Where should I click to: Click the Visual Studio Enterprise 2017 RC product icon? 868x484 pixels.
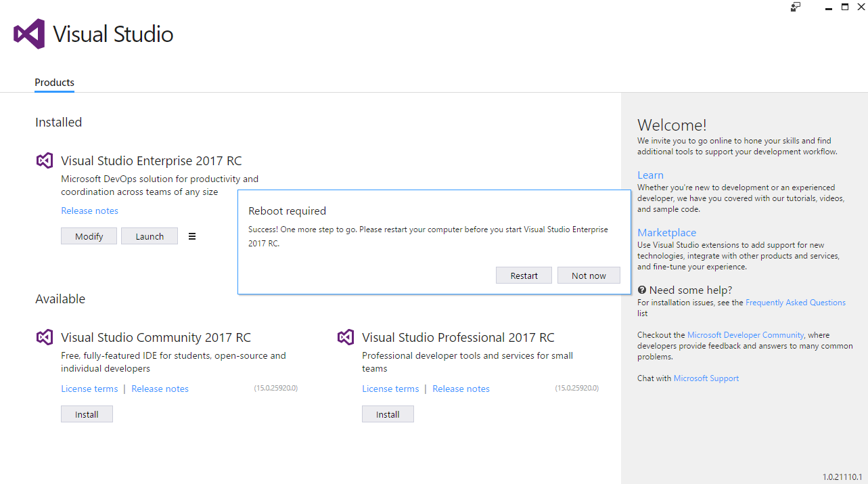[x=44, y=160]
